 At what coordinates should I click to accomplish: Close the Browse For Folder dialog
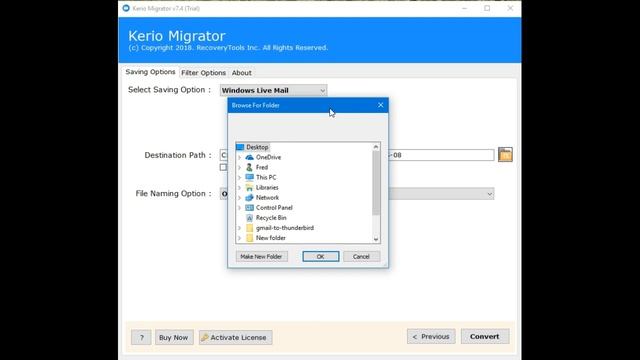click(380, 105)
